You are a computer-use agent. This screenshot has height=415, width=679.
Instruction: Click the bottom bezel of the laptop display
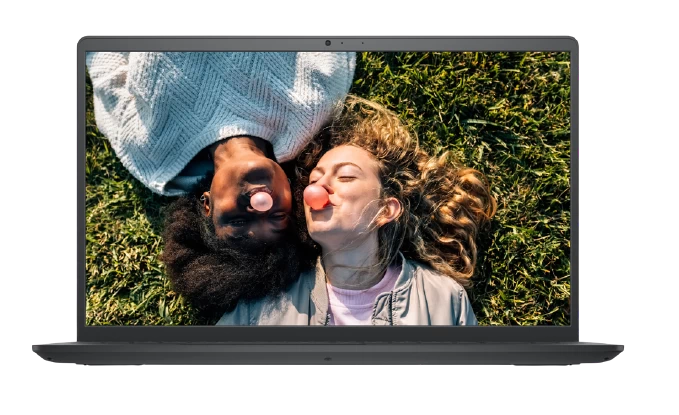tap(327, 332)
